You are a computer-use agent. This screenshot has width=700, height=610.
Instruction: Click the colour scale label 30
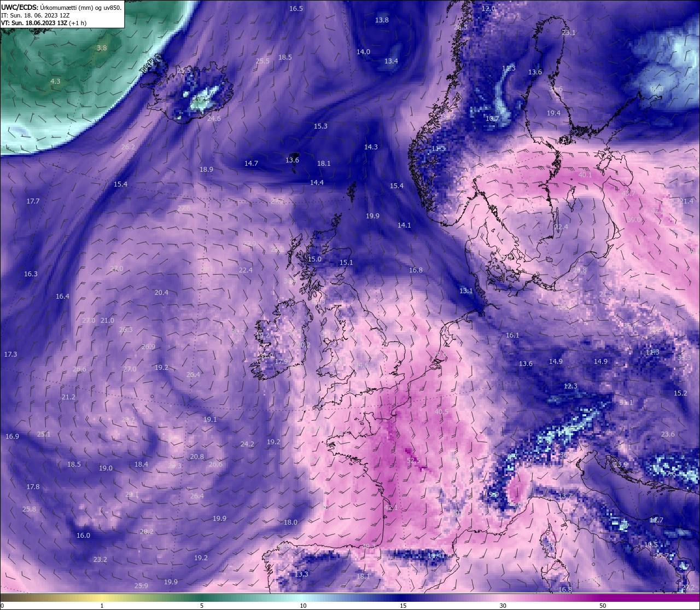(x=503, y=606)
